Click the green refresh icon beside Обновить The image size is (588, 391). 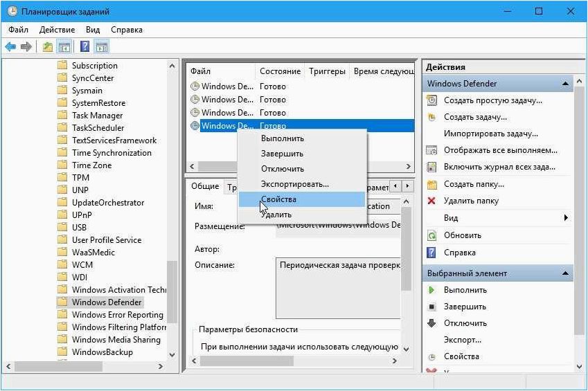pos(431,235)
